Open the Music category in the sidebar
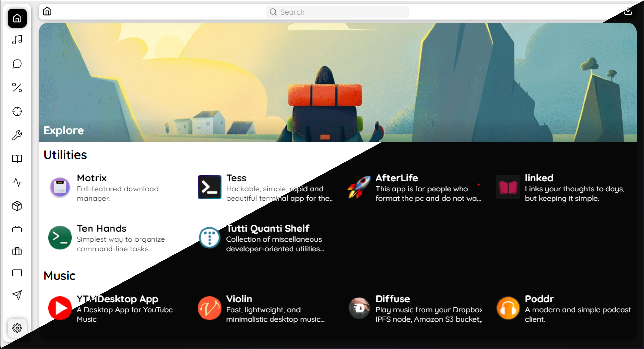 [17, 40]
